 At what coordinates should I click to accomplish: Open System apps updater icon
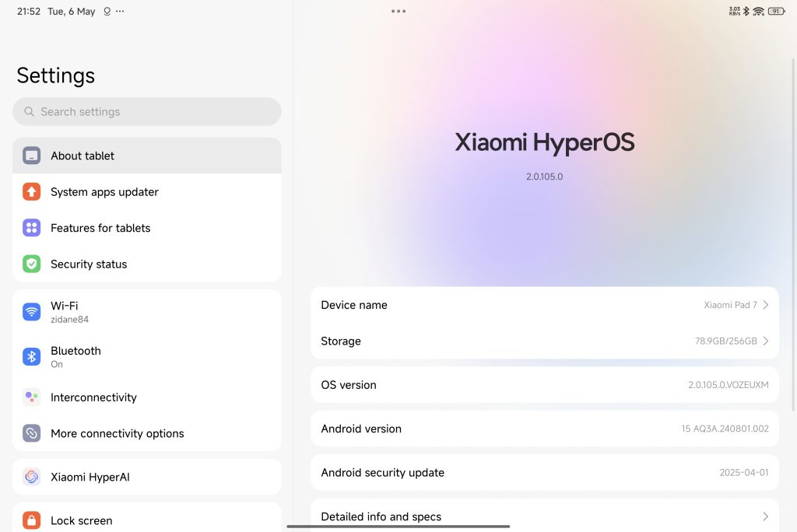point(31,192)
